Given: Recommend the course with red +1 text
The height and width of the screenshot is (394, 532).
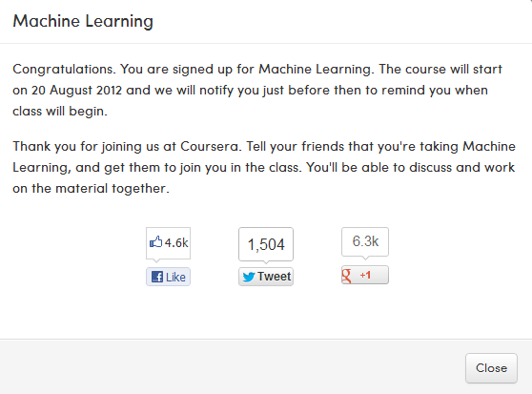Looking at the screenshot, I should click(365, 275).
